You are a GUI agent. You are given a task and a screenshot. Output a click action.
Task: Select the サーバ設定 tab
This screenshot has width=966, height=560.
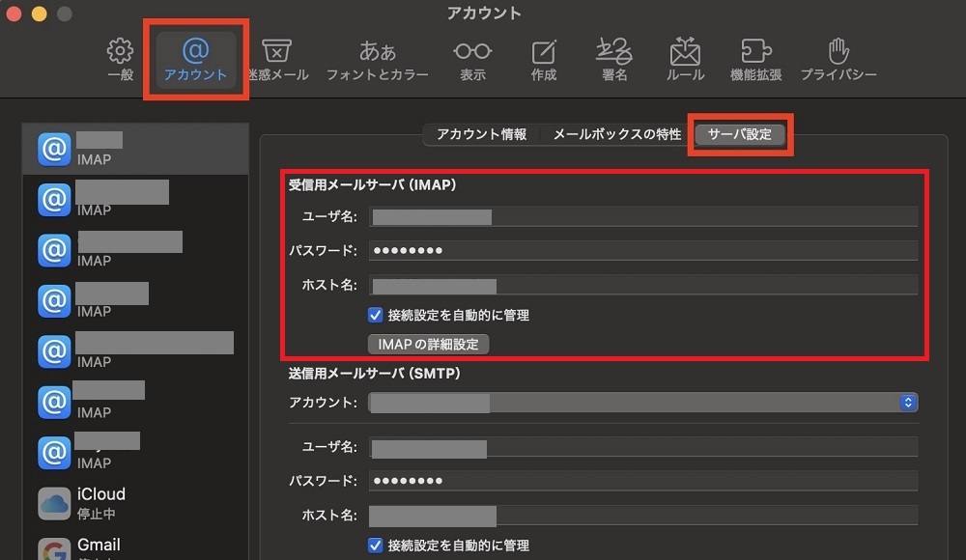coord(740,135)
